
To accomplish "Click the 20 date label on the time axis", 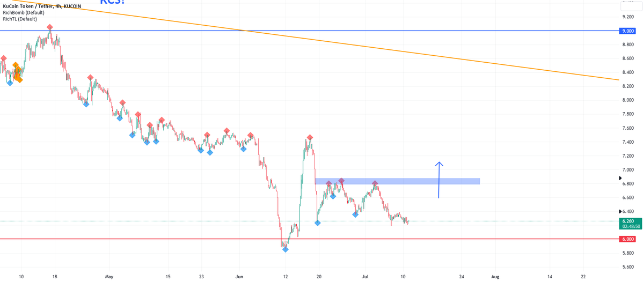I will tap(319, 277).
